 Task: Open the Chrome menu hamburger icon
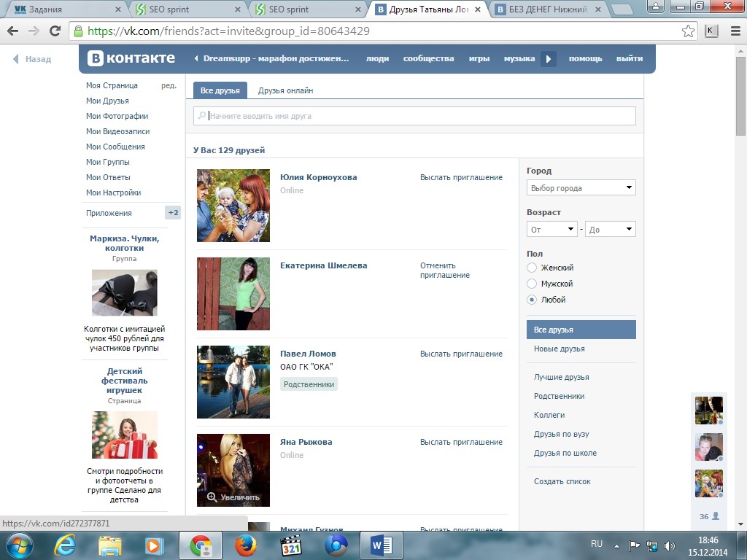click(735, 31)
